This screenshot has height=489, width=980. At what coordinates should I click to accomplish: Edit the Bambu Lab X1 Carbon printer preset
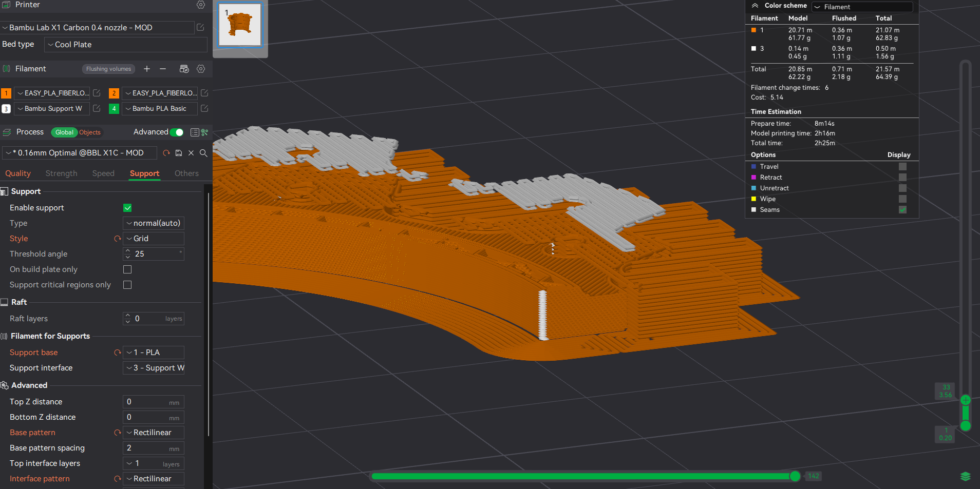(200, 27)
